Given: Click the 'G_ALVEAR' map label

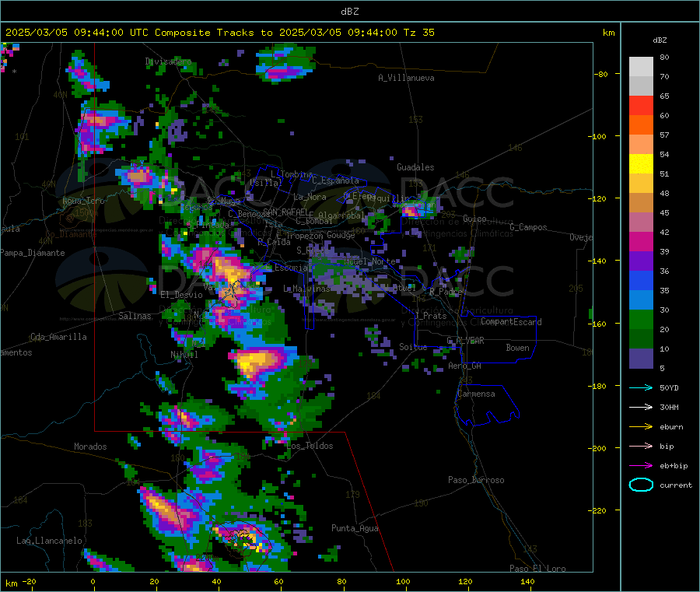Looking at the screenshot, I should click(x=466, y=341).
